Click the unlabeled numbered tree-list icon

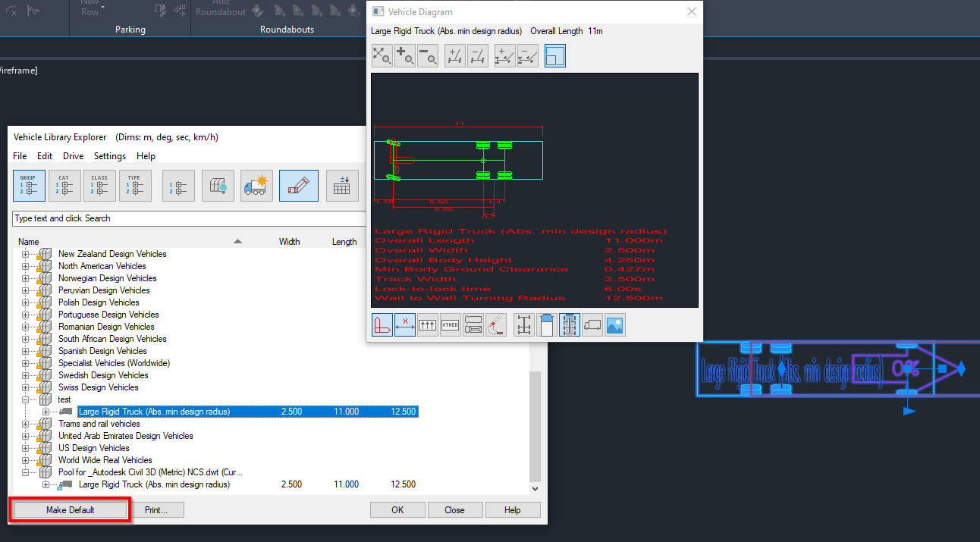178,186
